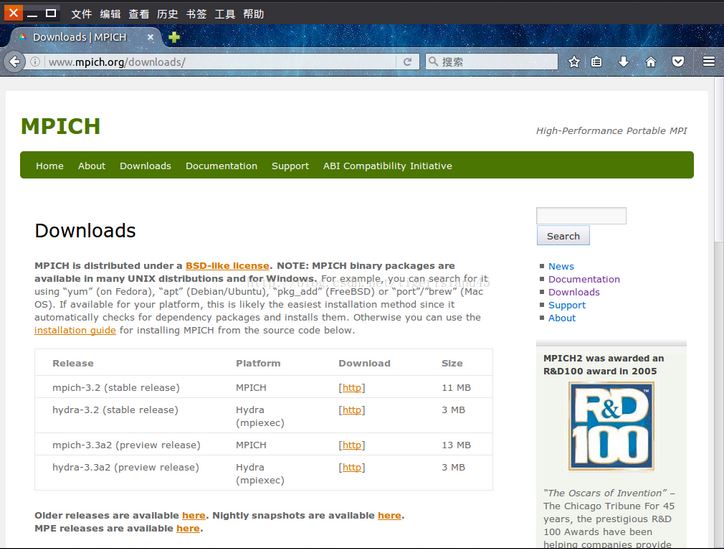Close the Downloads | MPICH tab
The height and width of the screenshot is (549, 724).
tap(151, 37)
